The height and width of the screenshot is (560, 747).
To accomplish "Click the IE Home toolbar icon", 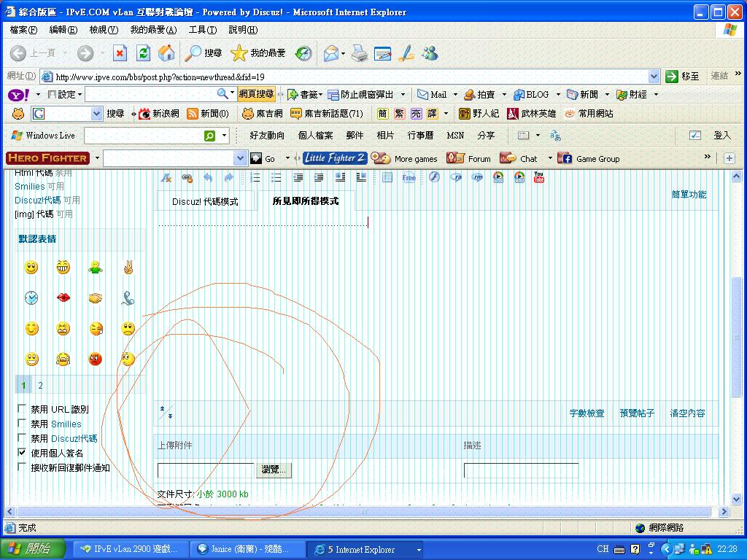I will tap(166, 53).
